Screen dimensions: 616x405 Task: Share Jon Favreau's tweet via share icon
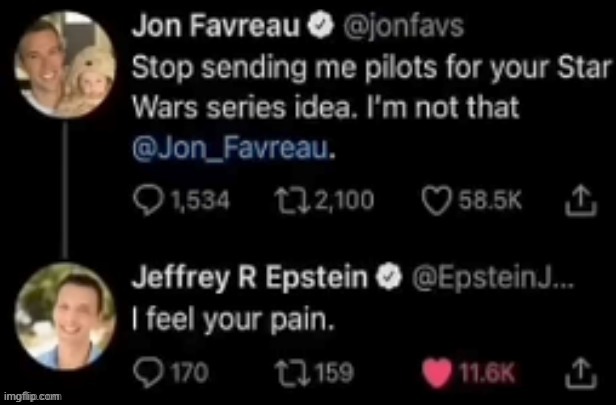[x=578, y=201]
